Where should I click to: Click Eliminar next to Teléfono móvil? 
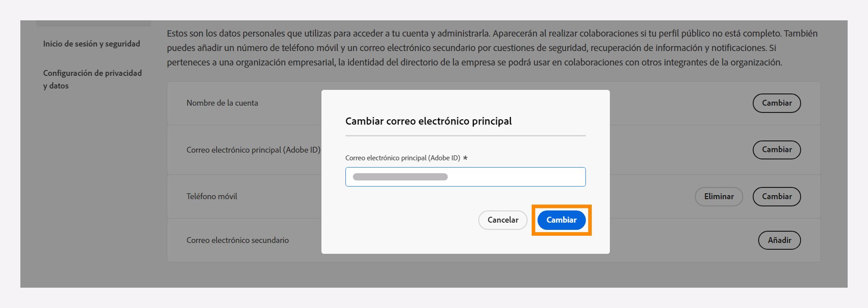(x=718, y=196)
